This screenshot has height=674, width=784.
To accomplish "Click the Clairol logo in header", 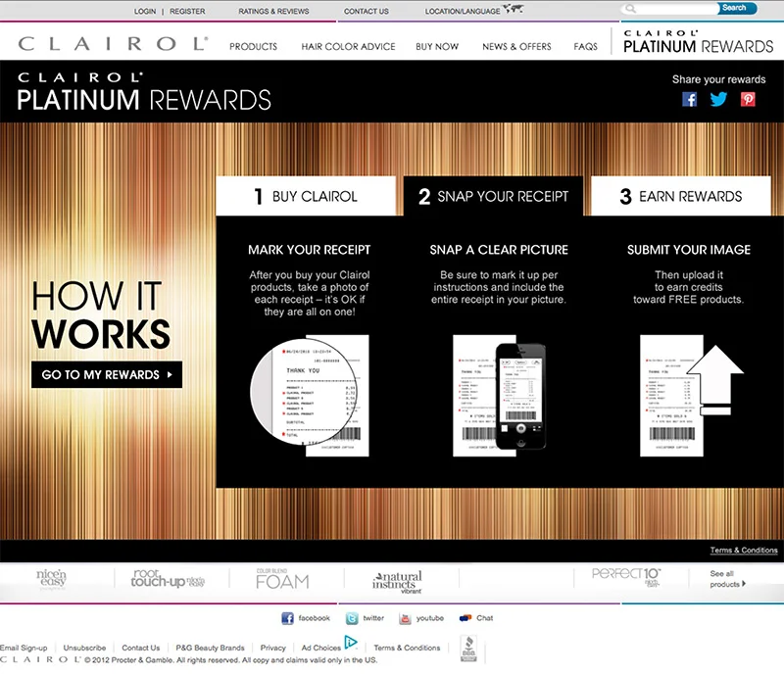I will click(113, 43).
